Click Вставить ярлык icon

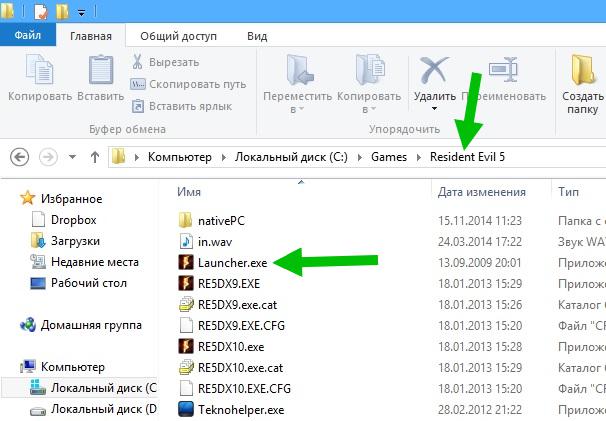pyautogui.click(x=138, y=106)
